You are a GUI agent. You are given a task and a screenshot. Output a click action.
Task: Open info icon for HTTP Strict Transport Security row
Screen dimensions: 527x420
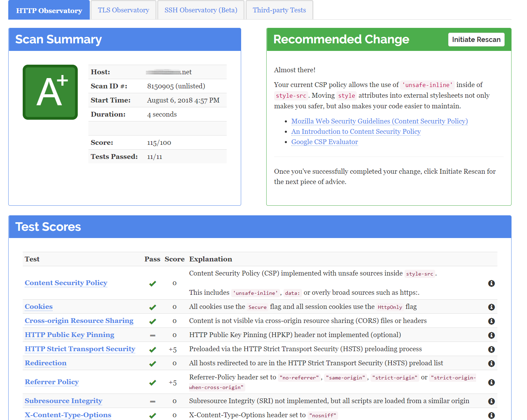pyautogui.click(x=491, y=349)
